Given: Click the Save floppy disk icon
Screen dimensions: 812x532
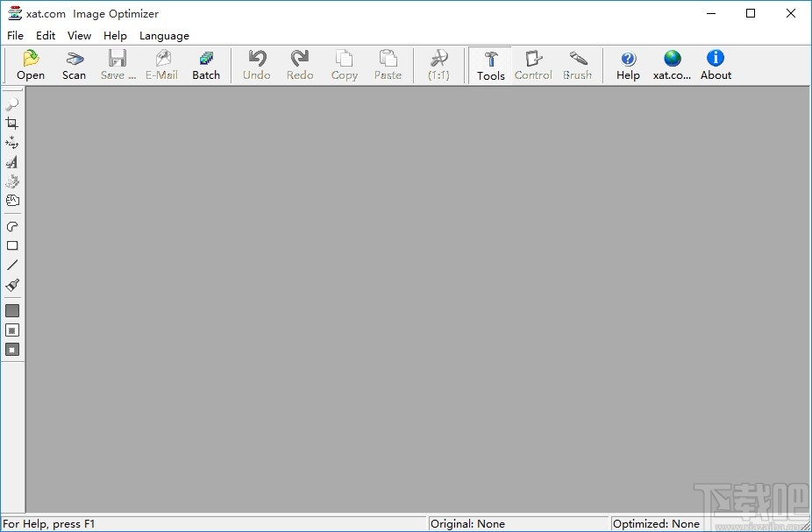Looking at the screenshot, I should (118, 58).
